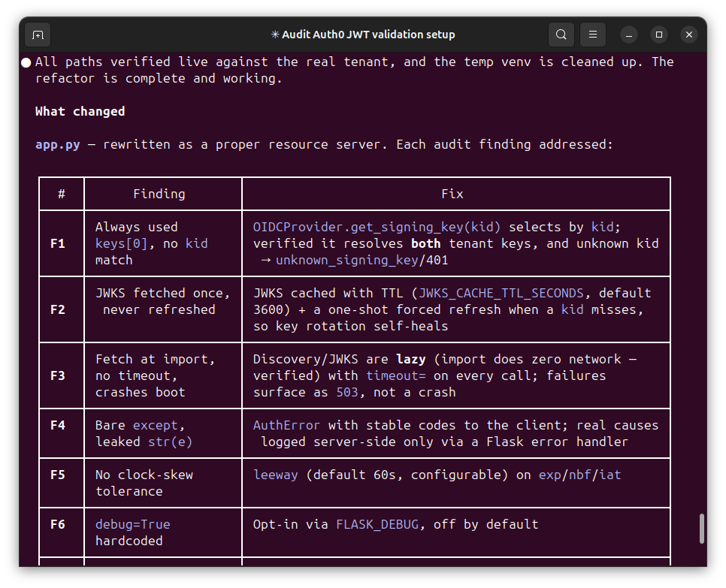The image size is (726, 588).
Task: Click the 'Finding' column header
Action: pos(159,194)
